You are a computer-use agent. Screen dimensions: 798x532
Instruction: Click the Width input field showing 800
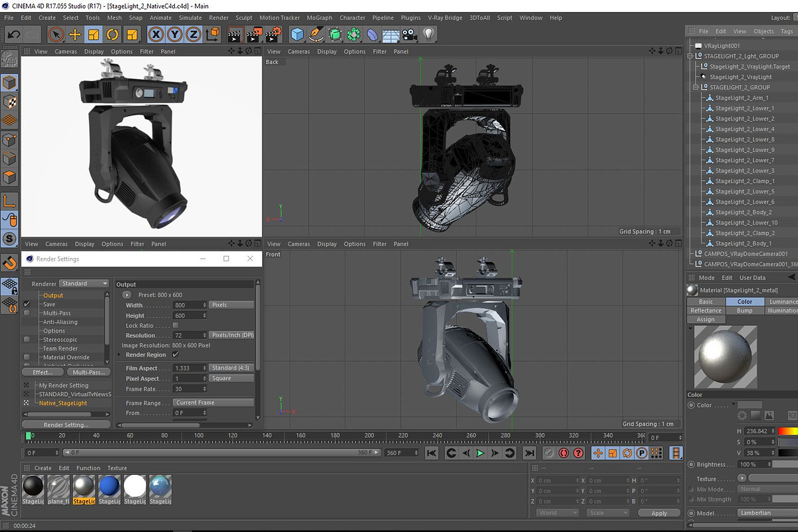pos(190,305)
